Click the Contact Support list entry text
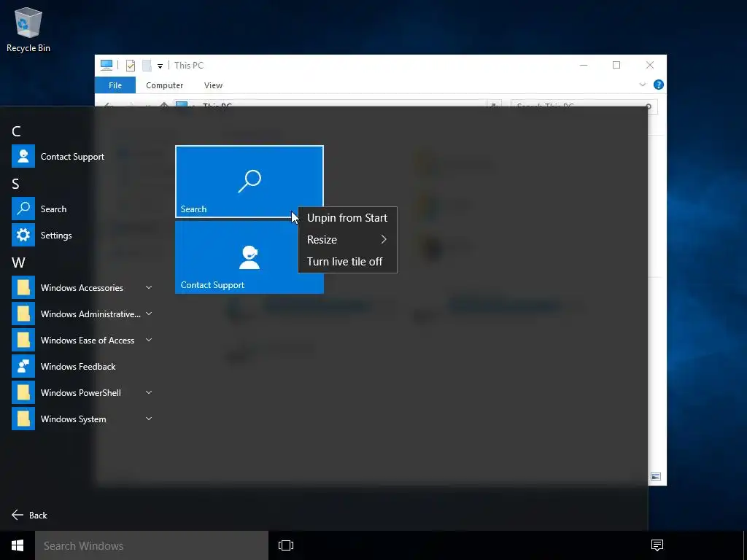 coord(72,157)
